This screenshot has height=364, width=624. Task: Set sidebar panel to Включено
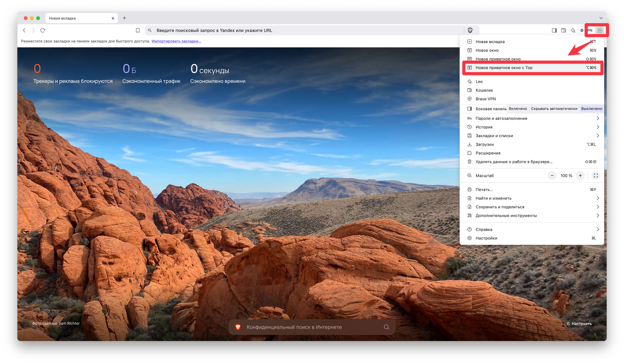point(518,109)
